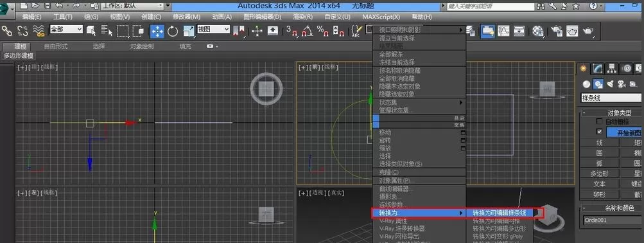Click the Undo arrow icon
644x243 pixels.
point(58,6)
